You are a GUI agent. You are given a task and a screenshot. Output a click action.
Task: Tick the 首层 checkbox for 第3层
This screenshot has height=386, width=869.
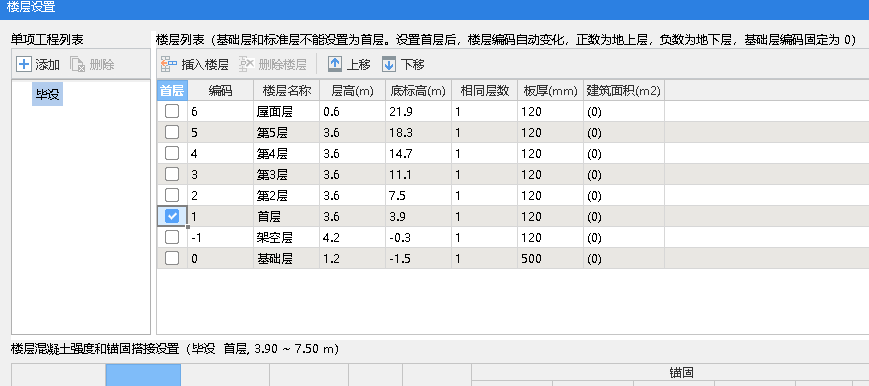coord(172,174)
